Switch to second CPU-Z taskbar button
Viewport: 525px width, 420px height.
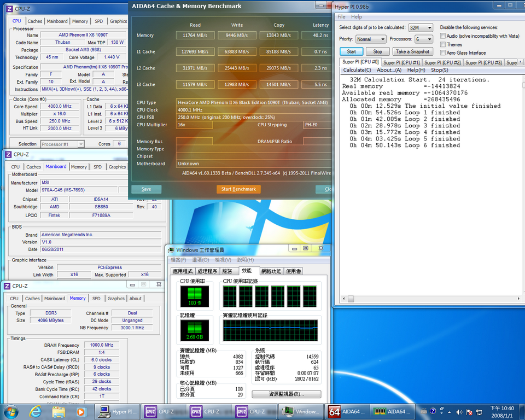coord(208,412)
